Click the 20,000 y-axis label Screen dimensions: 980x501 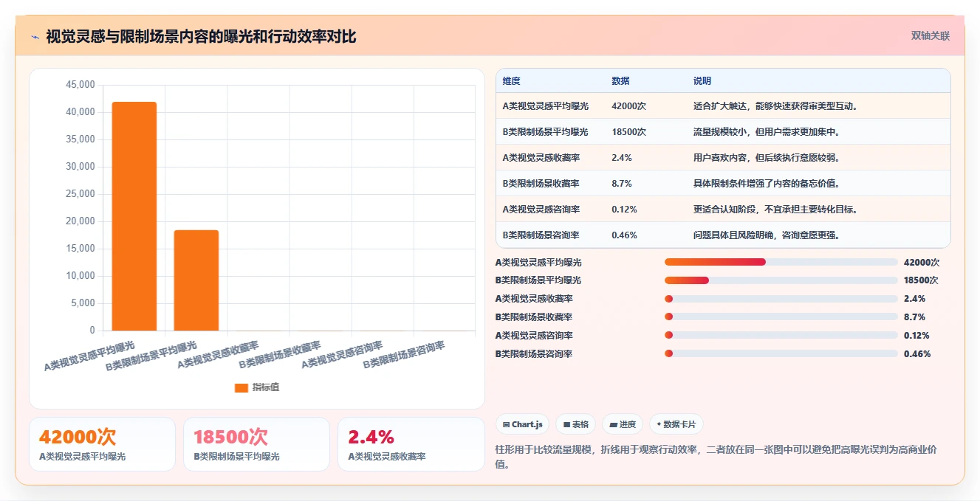[x=80, y=221]
